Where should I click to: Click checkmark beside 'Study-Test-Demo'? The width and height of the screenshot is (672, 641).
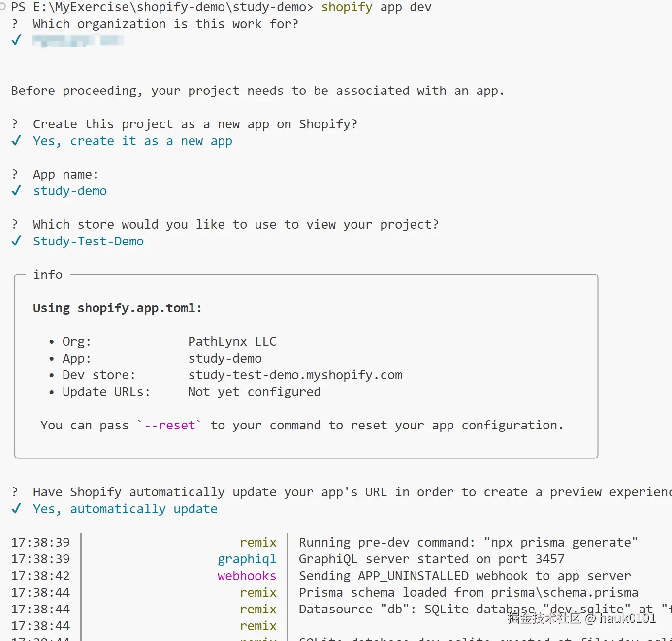coord(17,241)
